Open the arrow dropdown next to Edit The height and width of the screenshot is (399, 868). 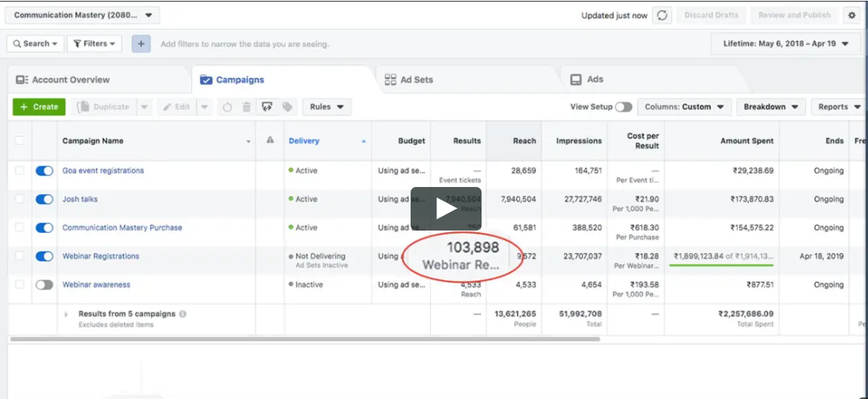(x=204, y=107)
